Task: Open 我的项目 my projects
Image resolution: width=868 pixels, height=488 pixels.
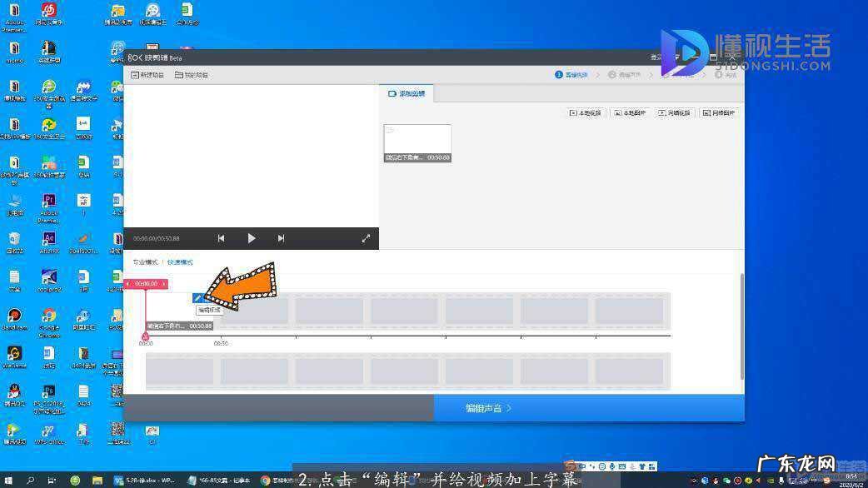Action: [192, 75]
